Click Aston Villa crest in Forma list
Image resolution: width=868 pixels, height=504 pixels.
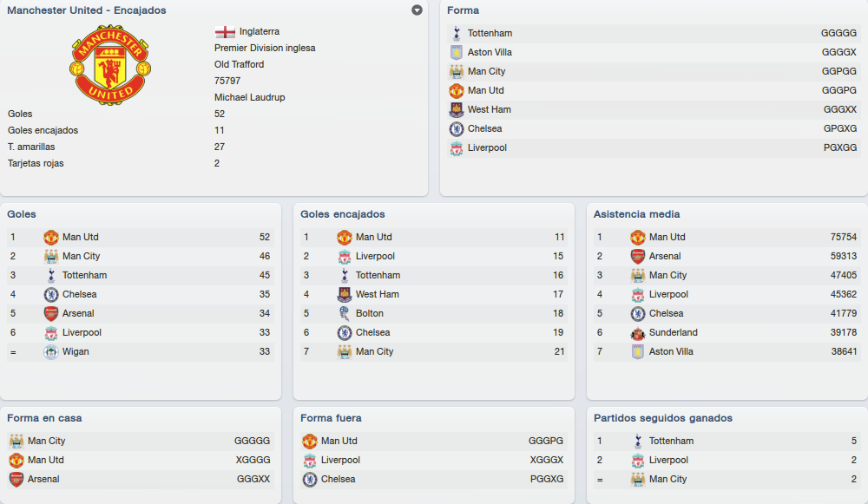[x=457, y=53]
